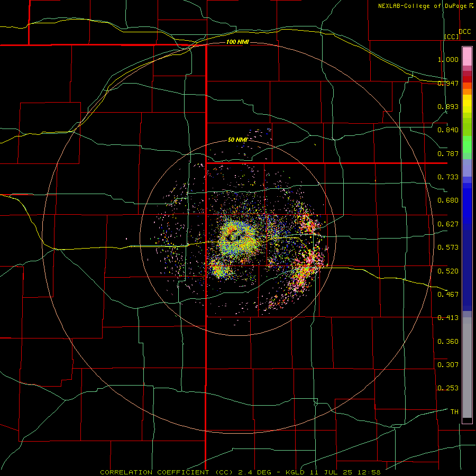476x476 pixels.
Task: Click the DCC label above the color bar
Action: coord(464,32)
